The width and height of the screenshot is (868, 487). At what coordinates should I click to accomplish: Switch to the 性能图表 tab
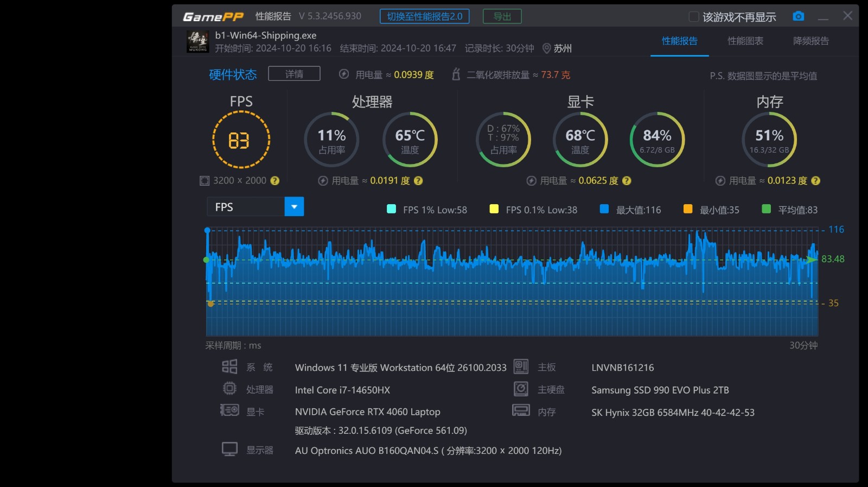coord(745,41)
